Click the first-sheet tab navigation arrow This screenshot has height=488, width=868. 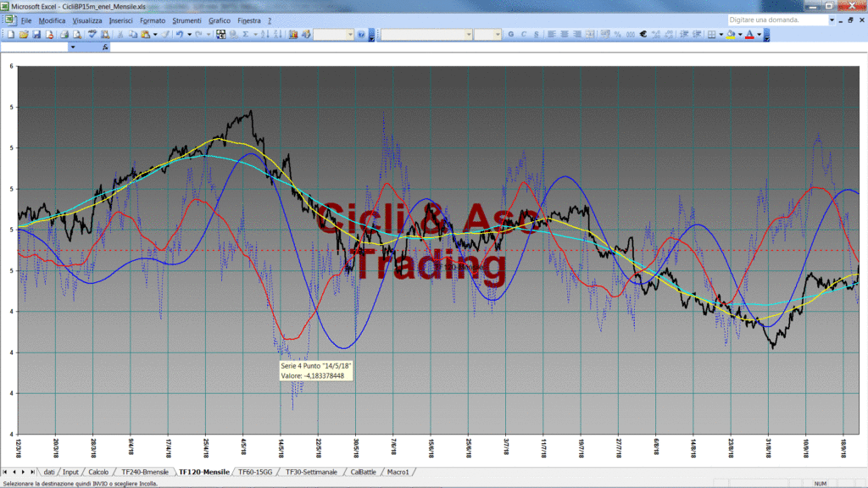[5, 472]
